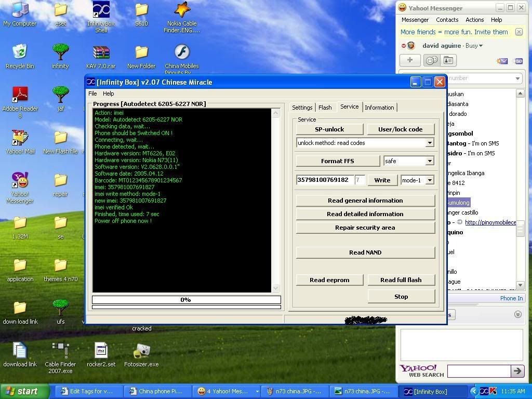The image size is (532, 399).
Task: Open the pinoymobile link in contact list
Action: coord(490,222)
